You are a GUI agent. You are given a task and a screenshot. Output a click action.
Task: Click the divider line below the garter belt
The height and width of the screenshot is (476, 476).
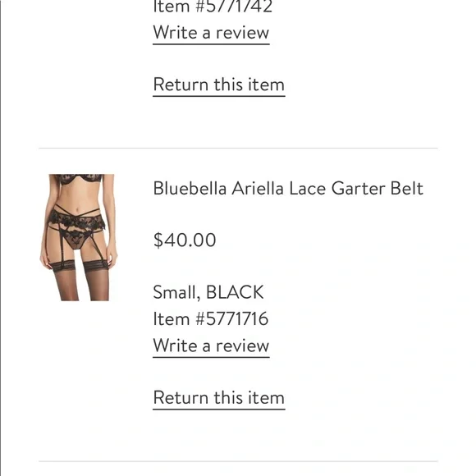238,461
